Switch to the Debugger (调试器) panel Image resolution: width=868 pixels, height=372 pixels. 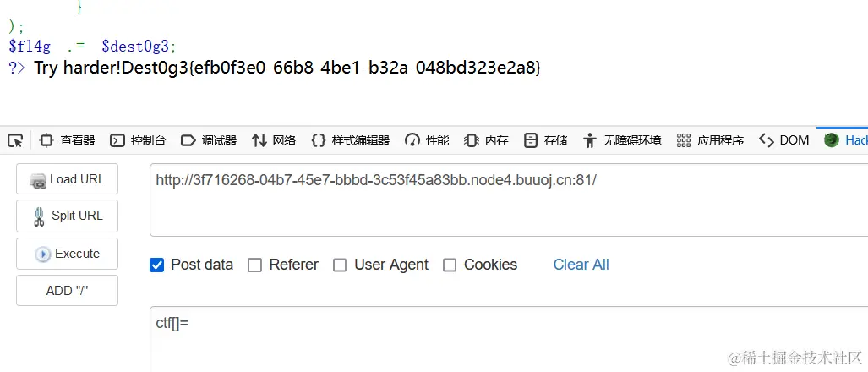coord(209,140)
